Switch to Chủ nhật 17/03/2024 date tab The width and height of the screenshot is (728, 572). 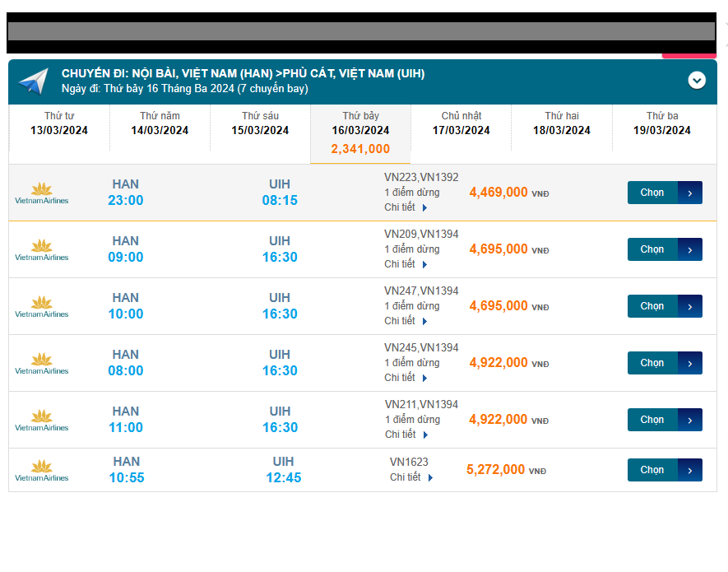click(x=461, y=123)
